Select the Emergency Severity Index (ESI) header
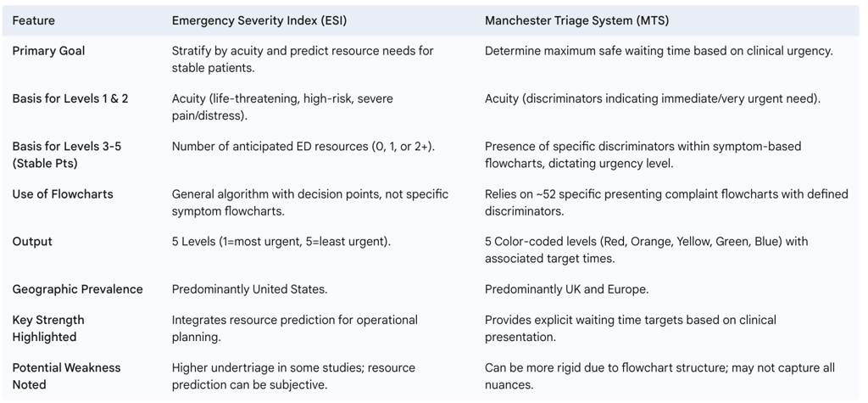868x403 pixels. [x=259, y=21]
